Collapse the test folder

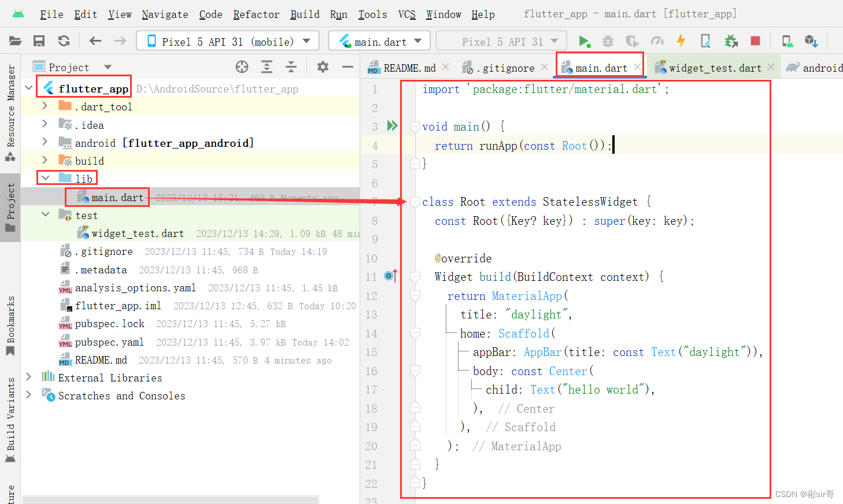pyautogui.click(x=45, y=214)
